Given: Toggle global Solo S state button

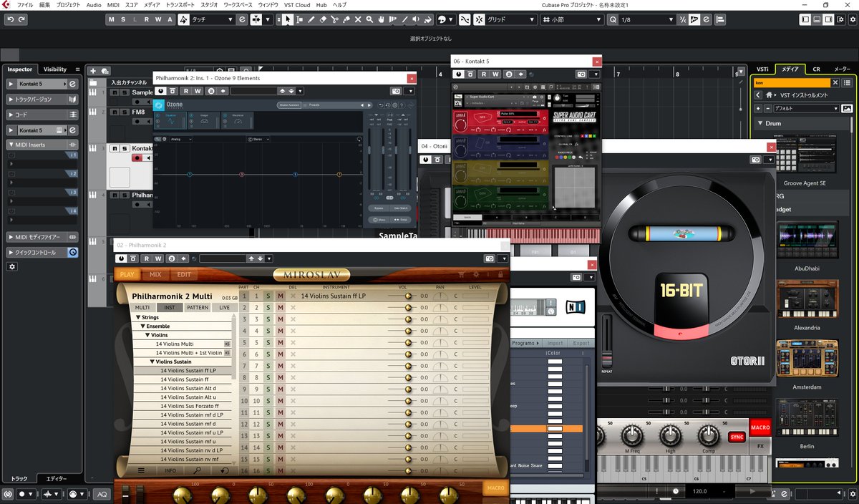Looking at the screenshot, I should click(124, 19).
